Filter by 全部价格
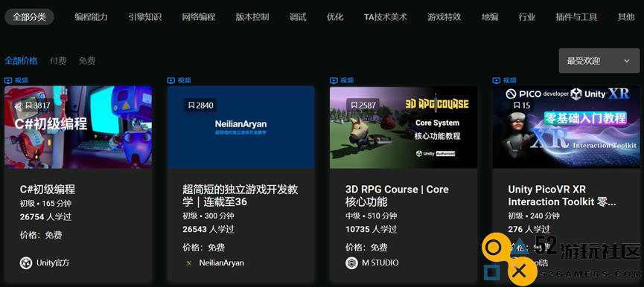Viewport: 644px width, 287px height. 21,61
